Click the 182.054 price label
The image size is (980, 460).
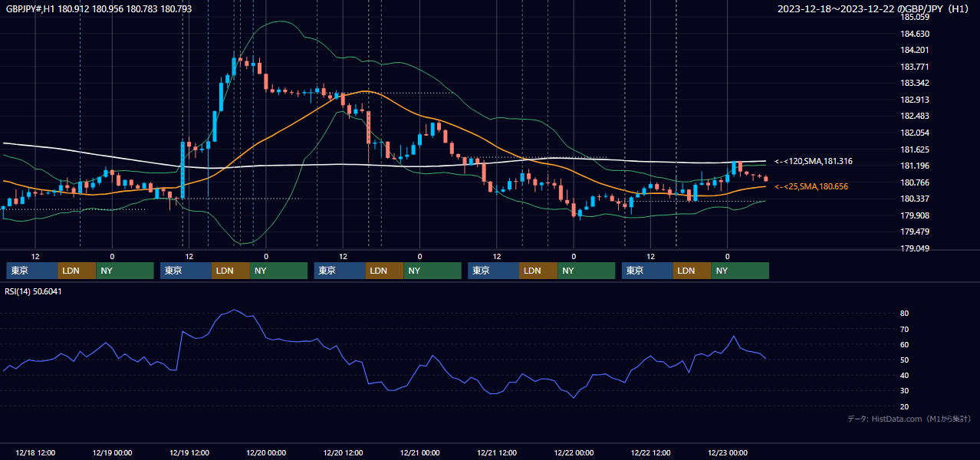click(915, 133)
